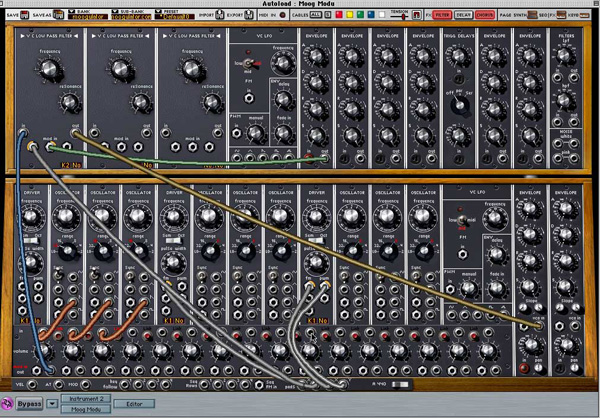Click the Save As disk icon
The height and width of the screenshot is (418, 600).
[59, 15]
